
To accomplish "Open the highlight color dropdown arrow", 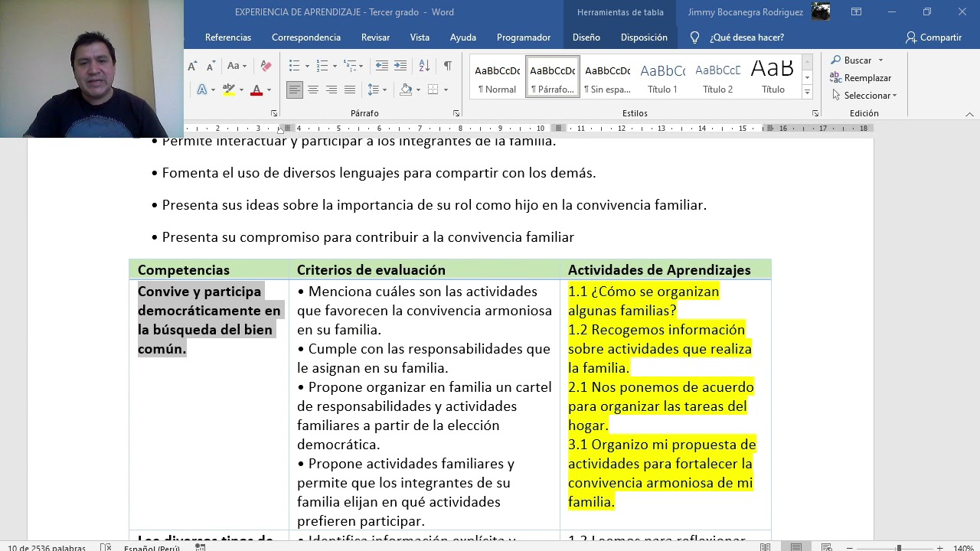I will tap(241, 90).
